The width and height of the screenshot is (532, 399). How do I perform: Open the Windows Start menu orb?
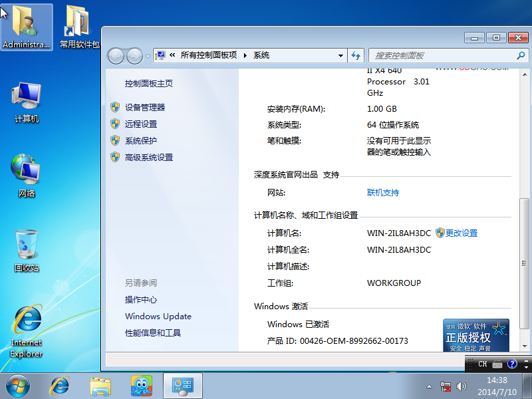pyautogui.click(x=18, y=386)
